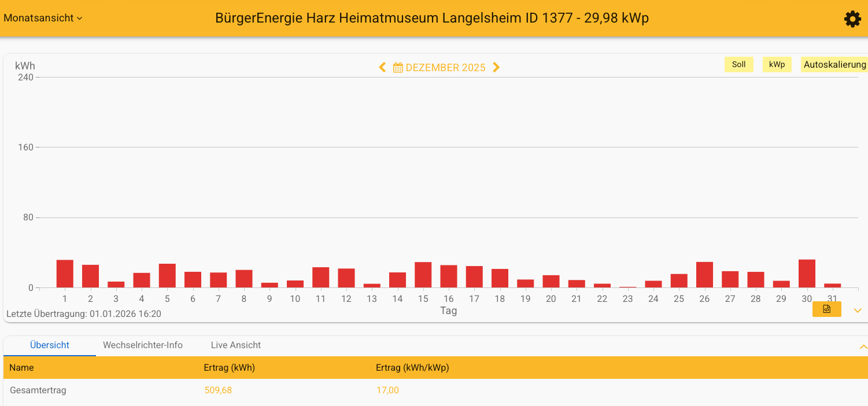Click the Ertrag kWh/kWp value 17,00
The image size is (868, 406).
tap(387, 390)
